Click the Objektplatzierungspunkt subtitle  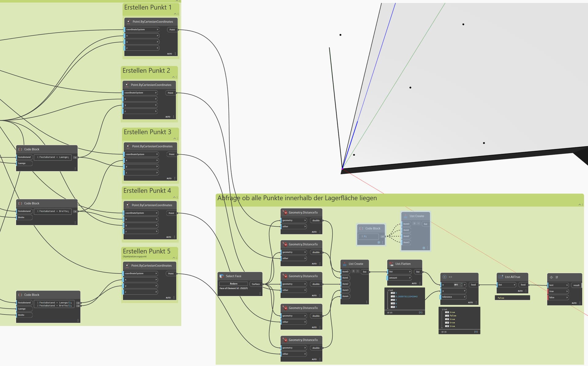[134, 257]
